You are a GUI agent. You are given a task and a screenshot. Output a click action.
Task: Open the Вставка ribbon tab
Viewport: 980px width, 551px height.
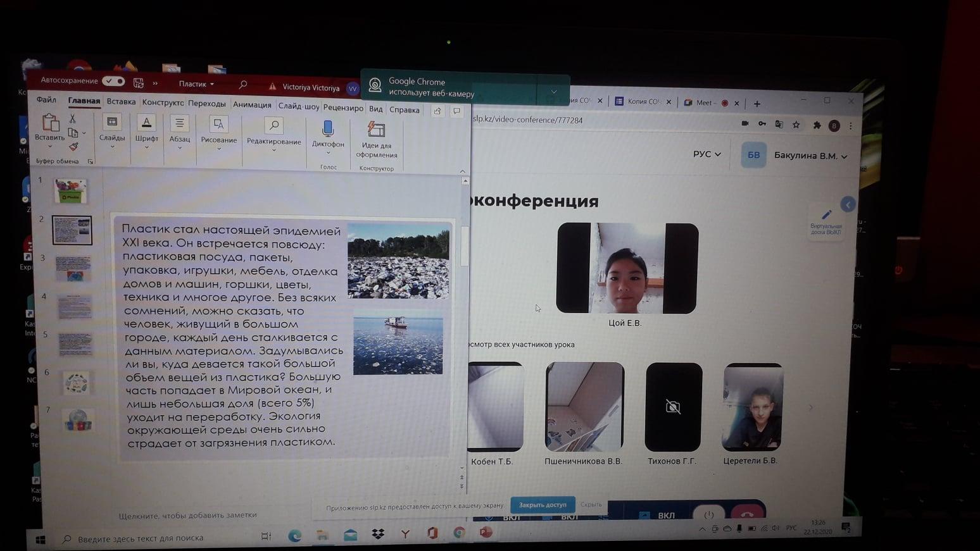pyautogui.click(x=121, y=101)
